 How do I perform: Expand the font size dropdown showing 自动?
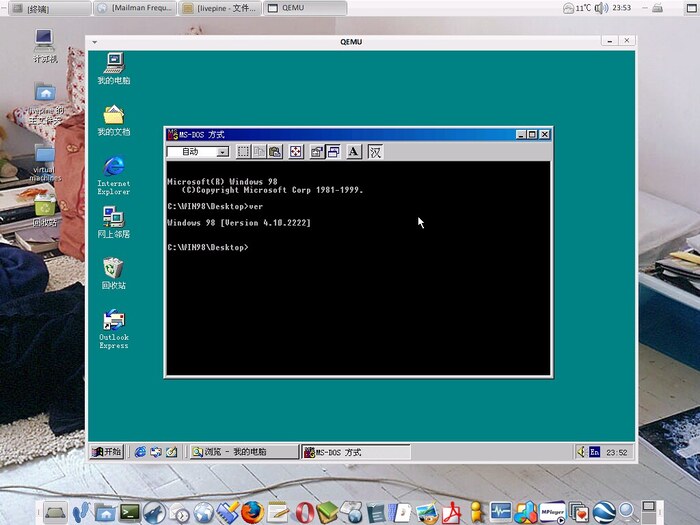tap(222, 152)
